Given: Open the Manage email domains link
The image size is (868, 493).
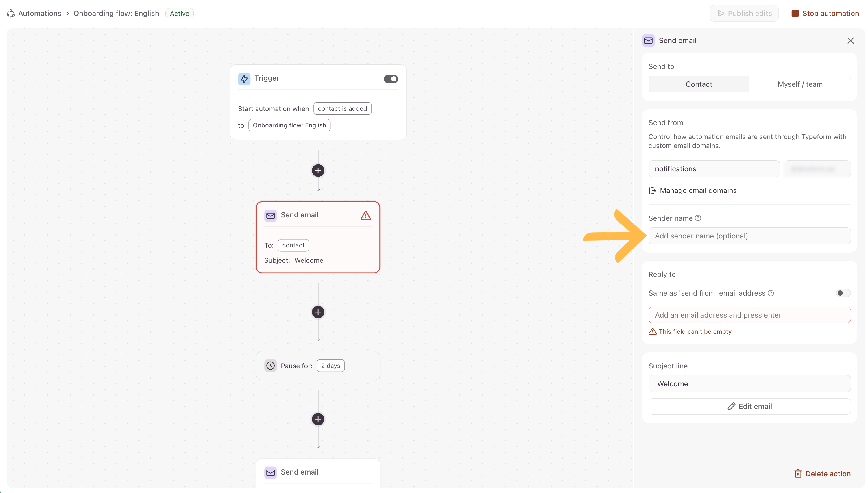Looking at the screenshot, I should 698,191.
